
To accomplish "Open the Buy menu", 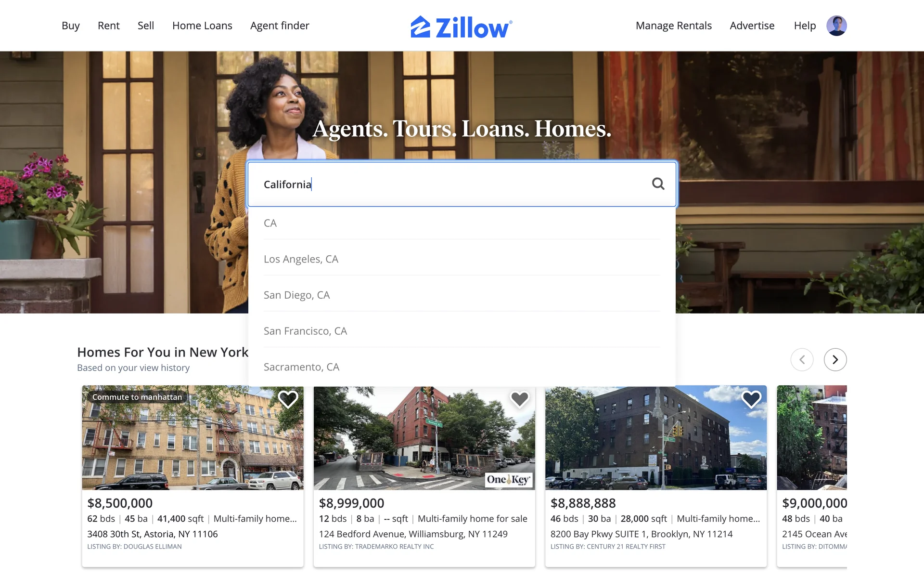I will click(x=70, y=26).
